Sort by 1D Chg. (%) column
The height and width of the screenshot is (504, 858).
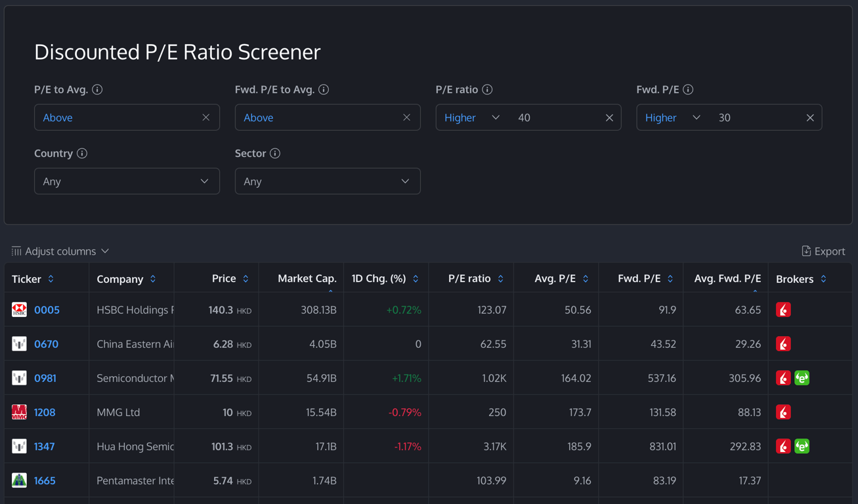pos(416,279)
